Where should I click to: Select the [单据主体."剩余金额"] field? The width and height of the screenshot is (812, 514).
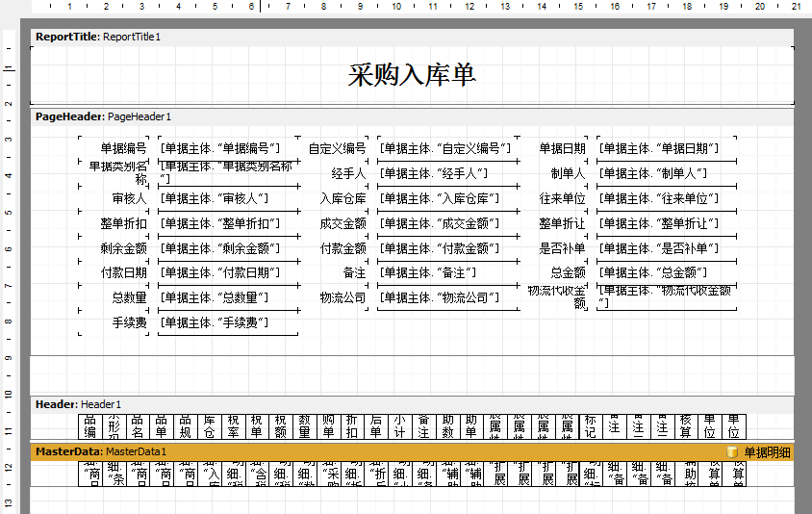coord(228,248)
